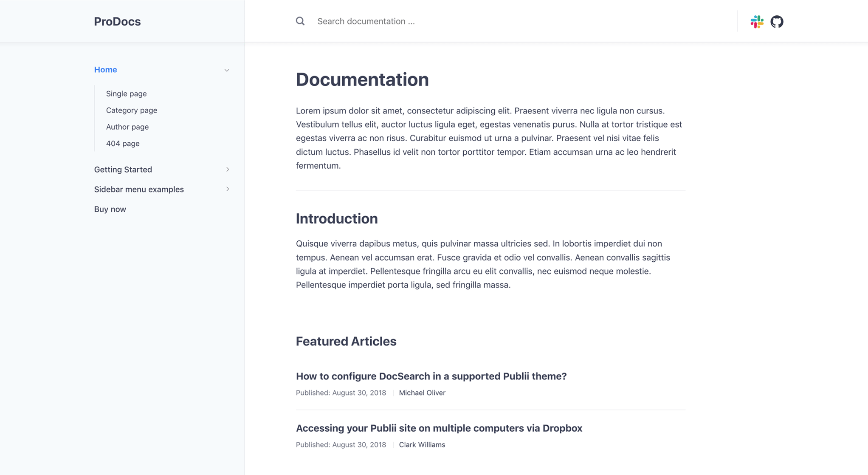
Task: Click How to configure DocSearch article
Action: 431,376
